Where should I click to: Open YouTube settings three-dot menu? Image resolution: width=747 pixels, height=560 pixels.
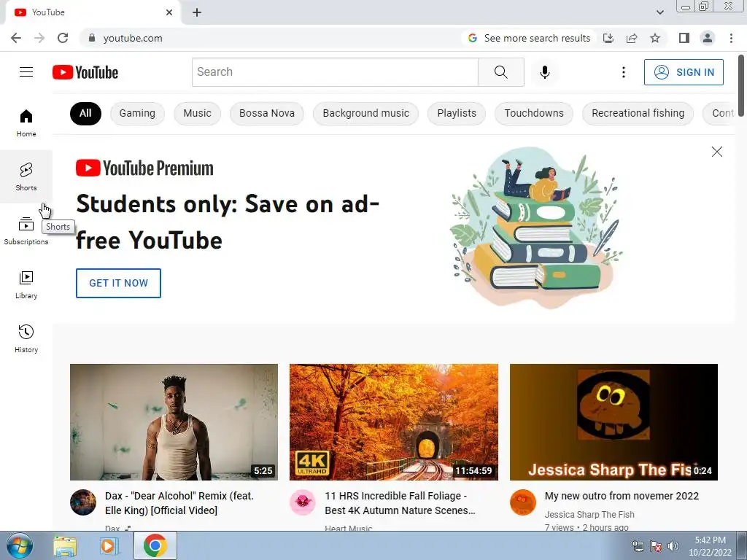point(623,72)
